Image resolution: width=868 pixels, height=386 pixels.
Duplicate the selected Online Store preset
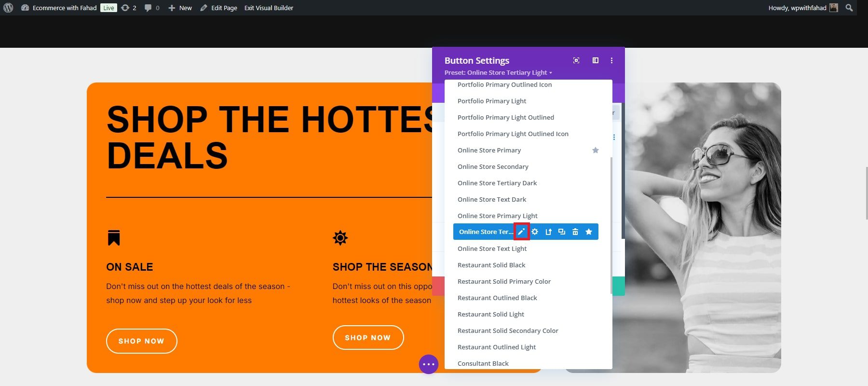tap(562, 232)
